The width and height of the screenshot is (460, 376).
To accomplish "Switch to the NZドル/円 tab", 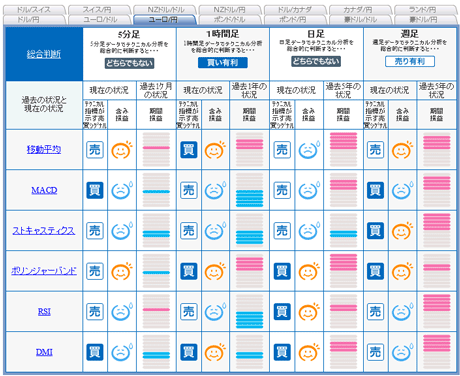I will [x=230, y=10].
